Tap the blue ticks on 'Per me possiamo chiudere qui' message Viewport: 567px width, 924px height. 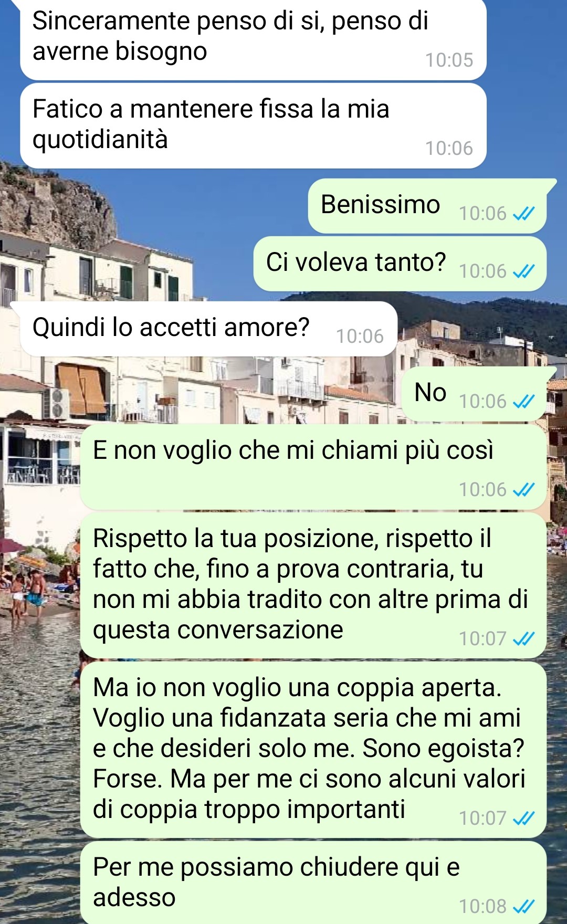[523, 907]
